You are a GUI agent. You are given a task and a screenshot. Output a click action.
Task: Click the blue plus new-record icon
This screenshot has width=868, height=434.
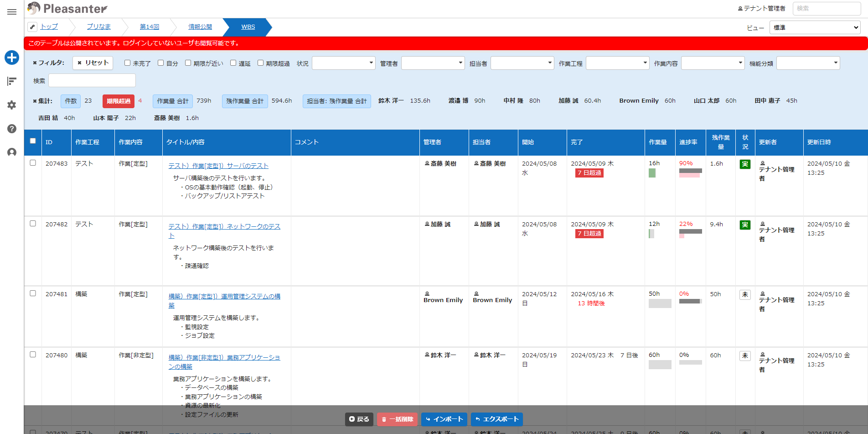click(12, 58)
